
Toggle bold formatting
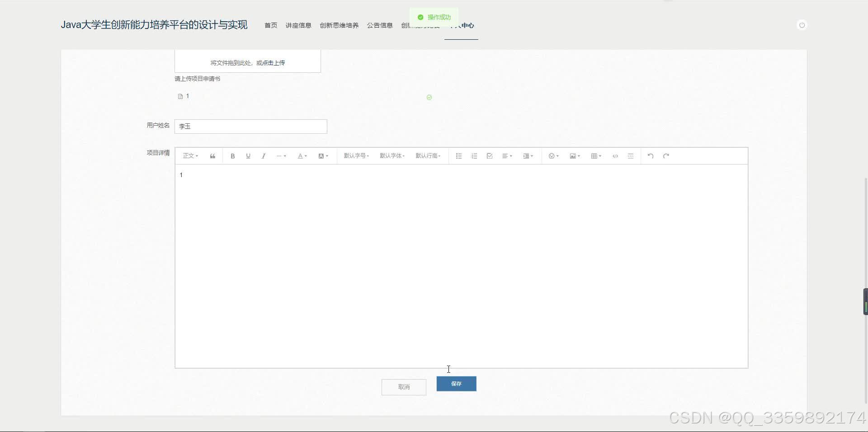(233, 156)
